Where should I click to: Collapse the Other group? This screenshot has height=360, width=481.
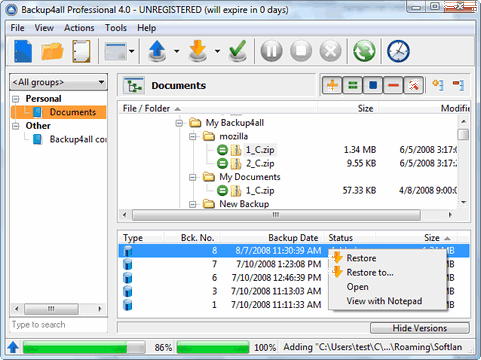point(15,126)
